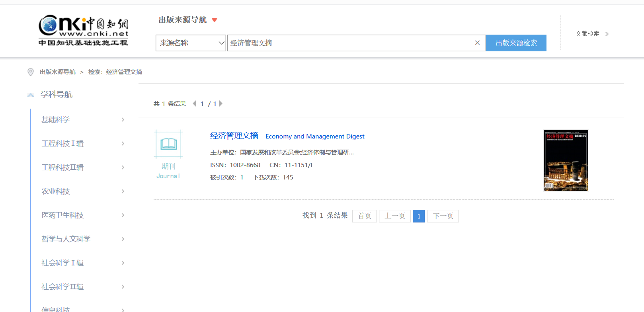Clear the search box with the X icon
Image resolution: width=644 pixels, height=312 pixels.
coord(477,43)
